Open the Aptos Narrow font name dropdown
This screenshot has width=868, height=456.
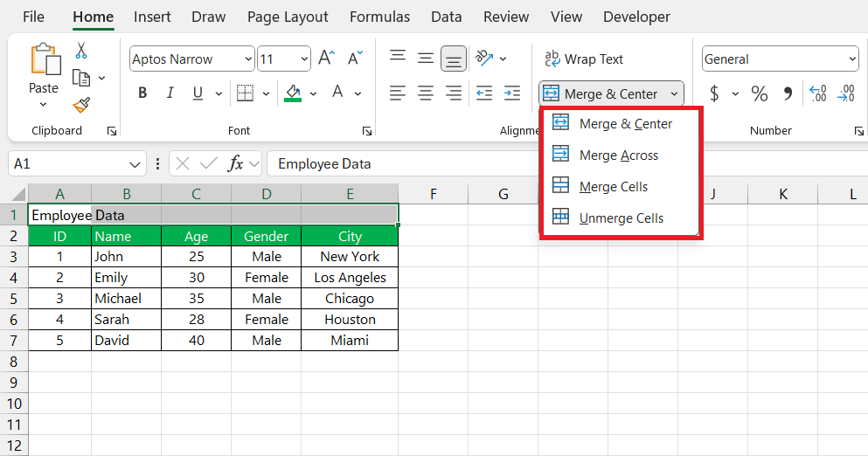pos(248,59)
